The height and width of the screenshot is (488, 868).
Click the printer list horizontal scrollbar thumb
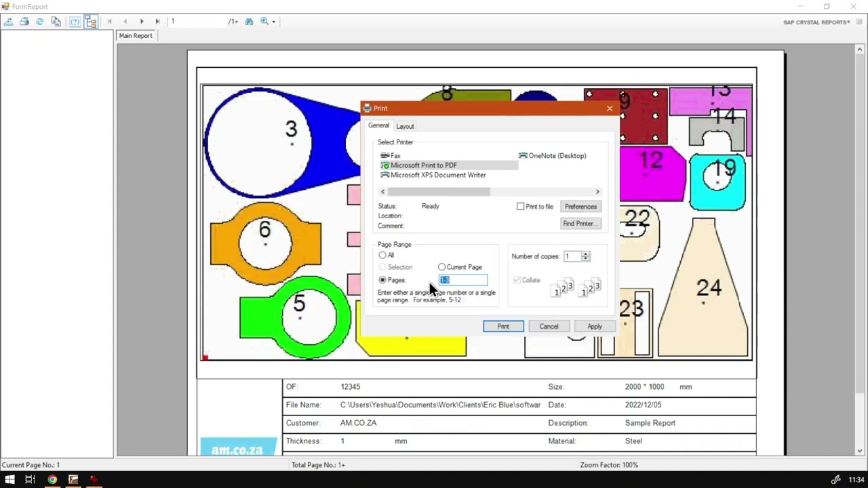coord(439,192)
